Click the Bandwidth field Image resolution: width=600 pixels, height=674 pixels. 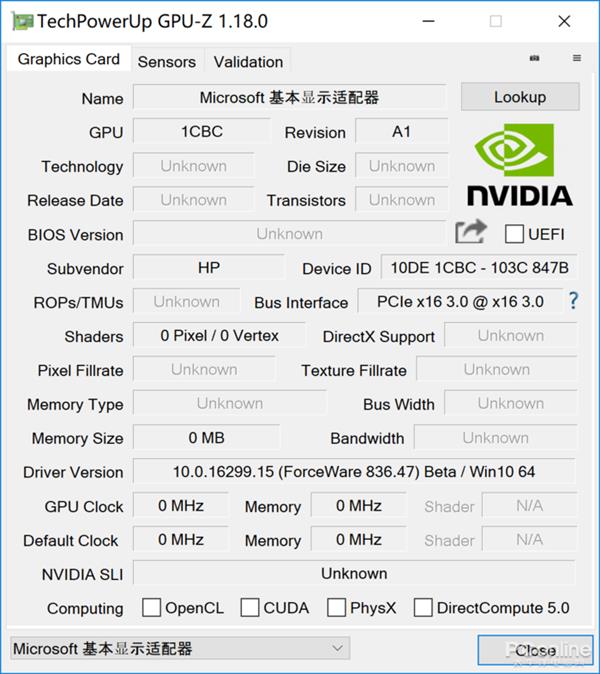(495, 438)
